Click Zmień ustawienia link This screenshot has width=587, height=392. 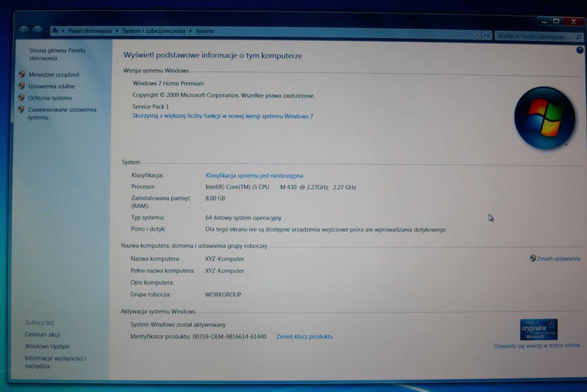pos(558,258)
